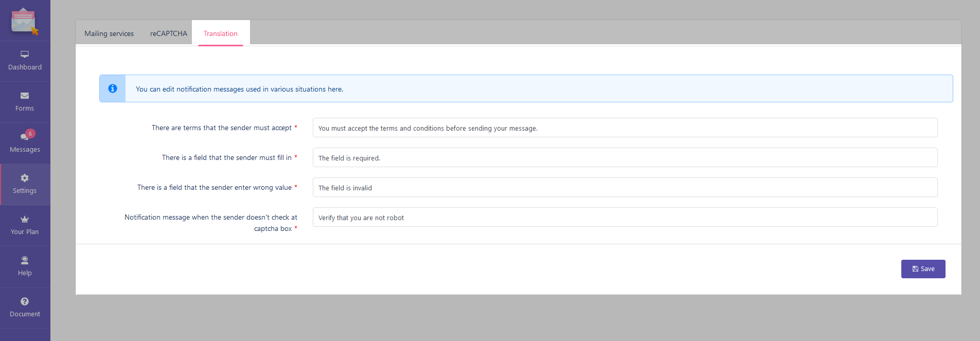Select the Translation tab

(x=221, y=33)
